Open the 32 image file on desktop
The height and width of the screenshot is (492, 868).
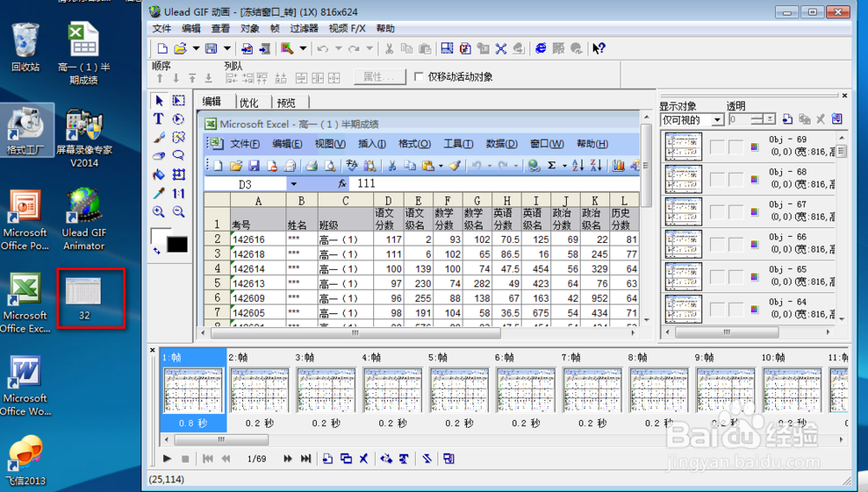click(84, 298)
